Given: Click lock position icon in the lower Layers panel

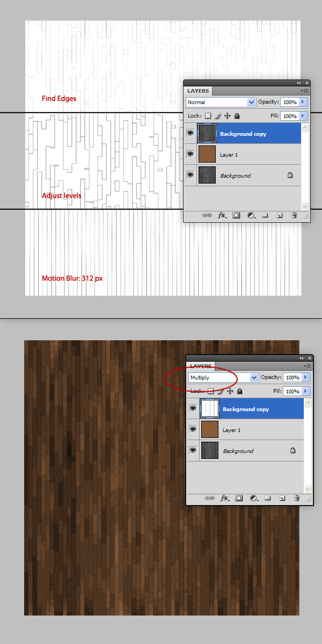Looking at the screenshot, I should coord(230,391).
